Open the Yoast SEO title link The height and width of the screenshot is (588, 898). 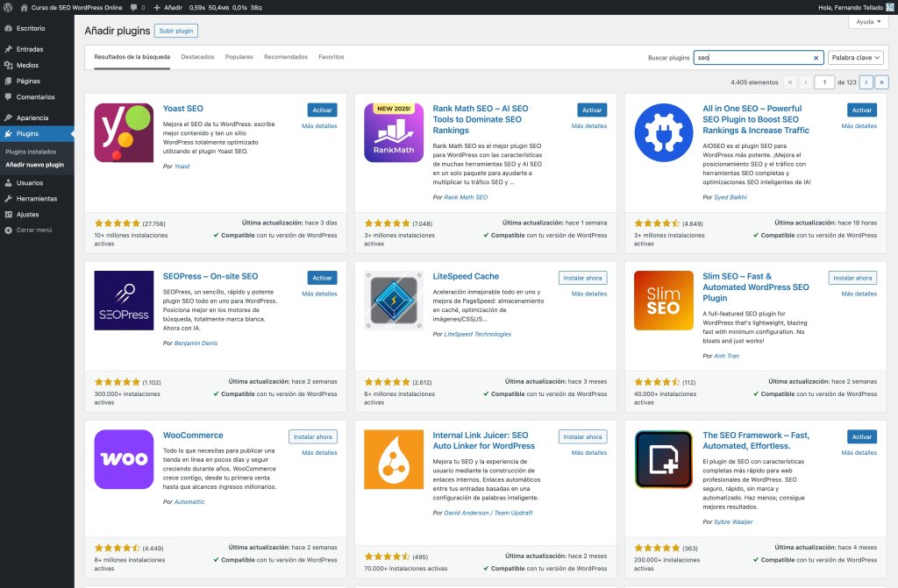tap(182, 108)
